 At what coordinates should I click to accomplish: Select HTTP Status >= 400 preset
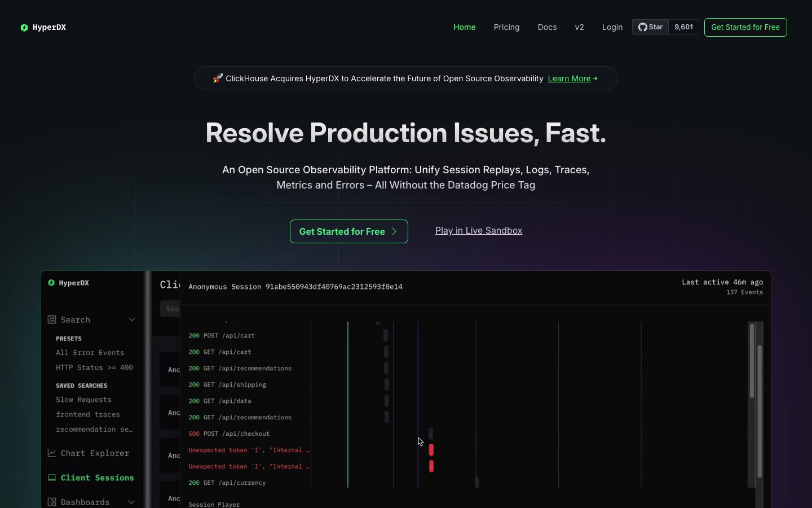point(94,367)
